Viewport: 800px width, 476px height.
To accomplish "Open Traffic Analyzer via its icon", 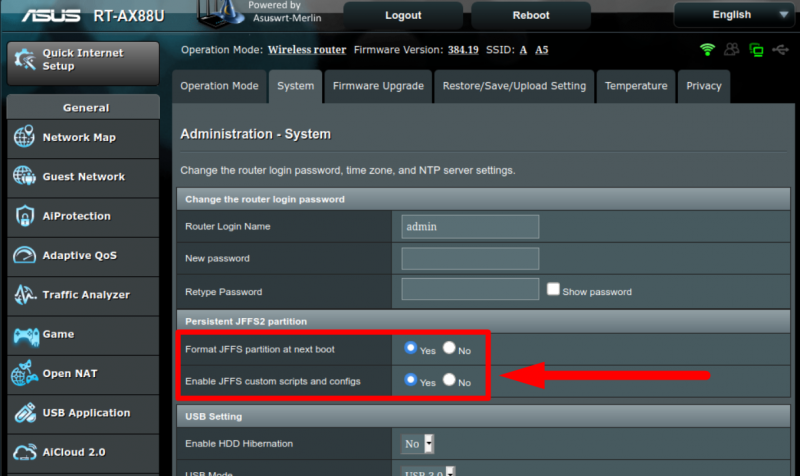I will click(25, 295).
